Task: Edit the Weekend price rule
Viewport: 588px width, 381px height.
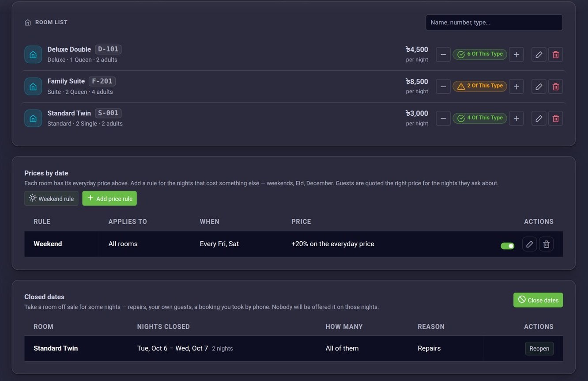Action: tap(529, 244)
